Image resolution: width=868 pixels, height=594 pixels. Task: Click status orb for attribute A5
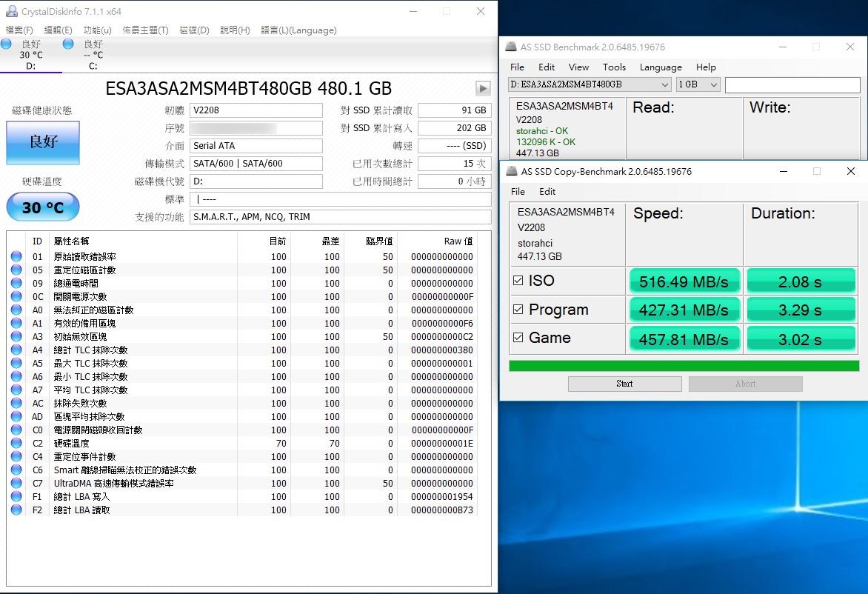pyautogui.click(x=16, y=363)
